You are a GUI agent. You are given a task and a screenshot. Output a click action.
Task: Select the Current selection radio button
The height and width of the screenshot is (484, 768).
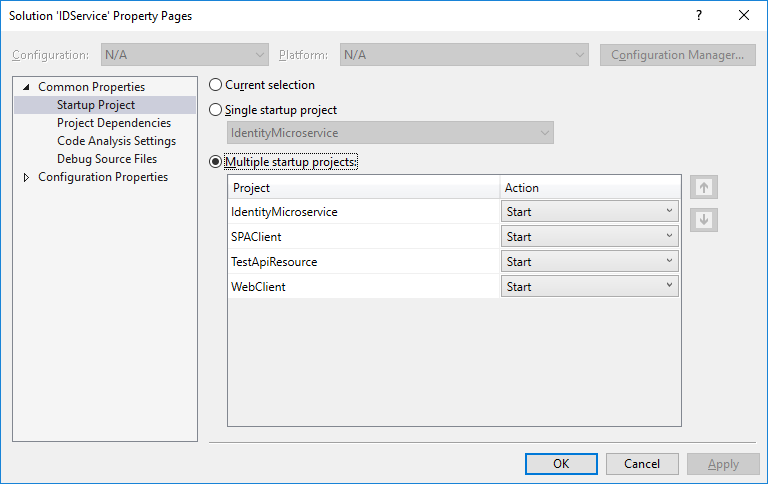coord(215,86)
